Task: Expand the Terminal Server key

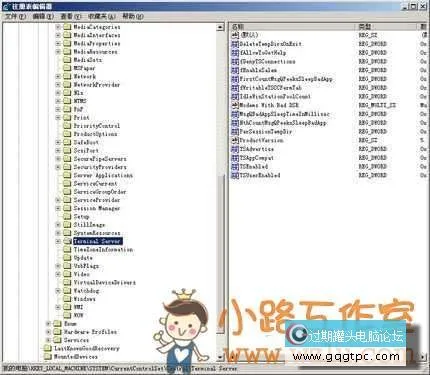Action: tap(58, 241)
